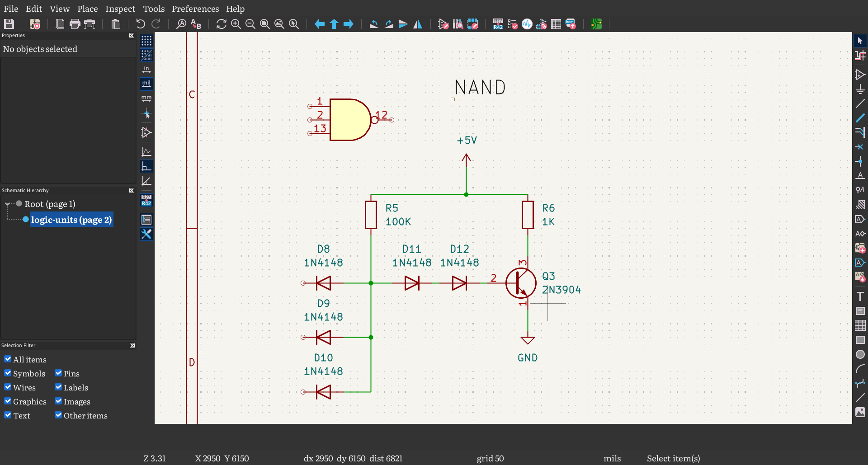Open Assign Footprints tool icon
The height and width of the screenshot is (465, 868).
542,24
